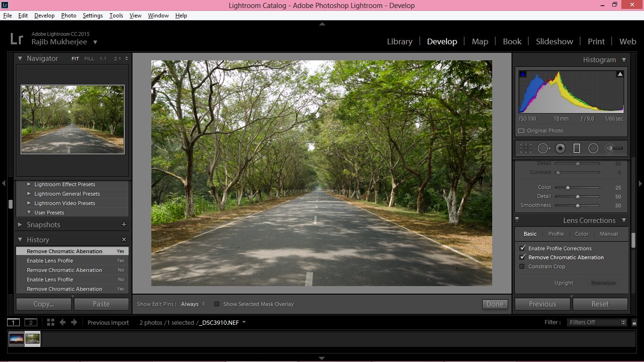The height and width of the screenshot is (362, 644).
Task: Select the Radial Filter tool
Action: (593, 148)
